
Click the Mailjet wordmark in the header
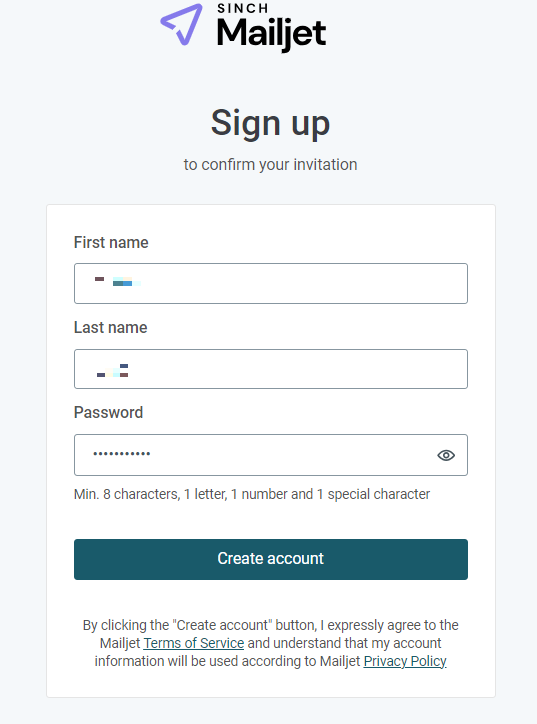(272, 34)
